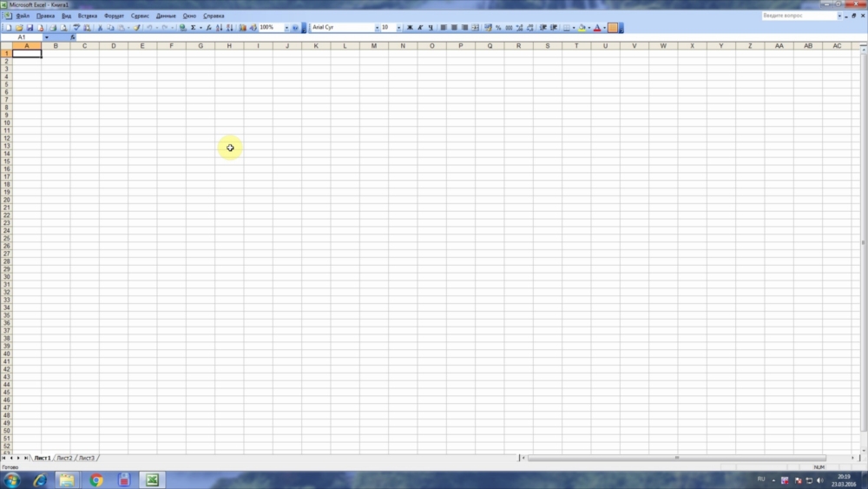Expand the borders options arrow
This screenshot has height=489, width=868.
tap(574, 28)
